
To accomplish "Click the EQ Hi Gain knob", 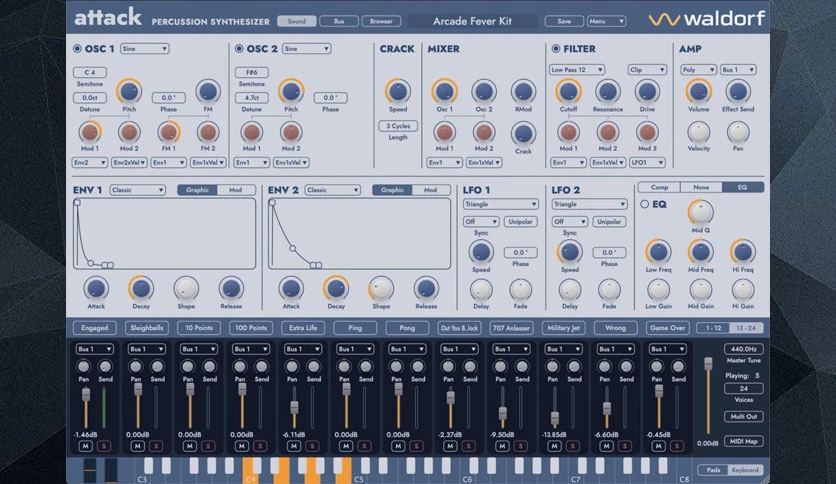I will click(x=743, y=289).
